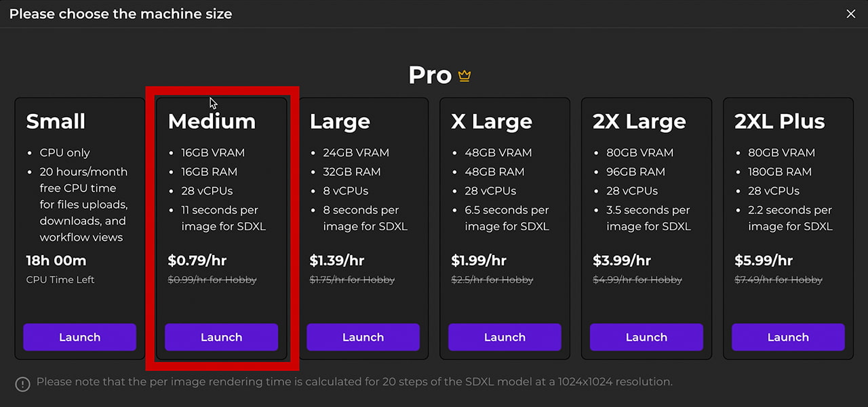Click the Large plan heading
868x407 pixels.
point(340,121)
